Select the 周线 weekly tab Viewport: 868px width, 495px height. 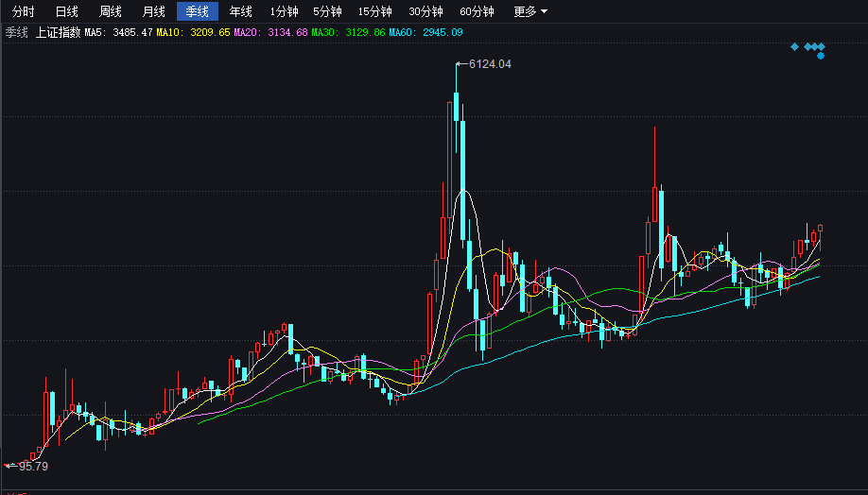(x=110, y=11)
